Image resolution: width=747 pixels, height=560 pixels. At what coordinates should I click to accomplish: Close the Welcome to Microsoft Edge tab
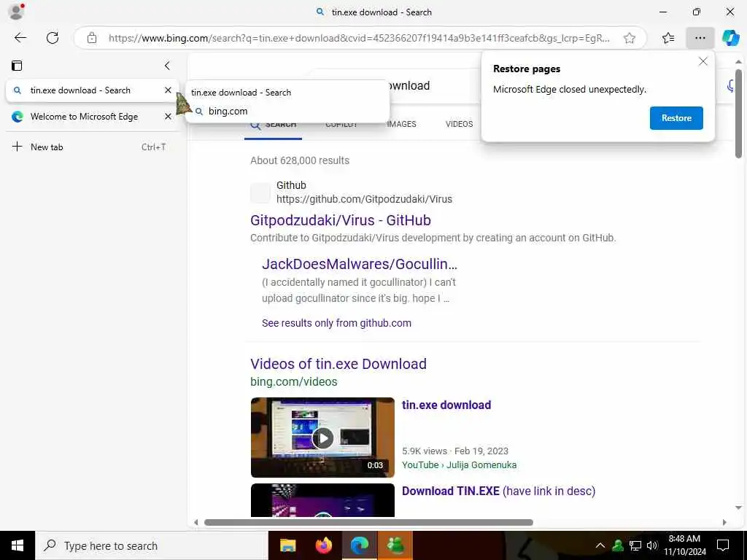(168, 116)
